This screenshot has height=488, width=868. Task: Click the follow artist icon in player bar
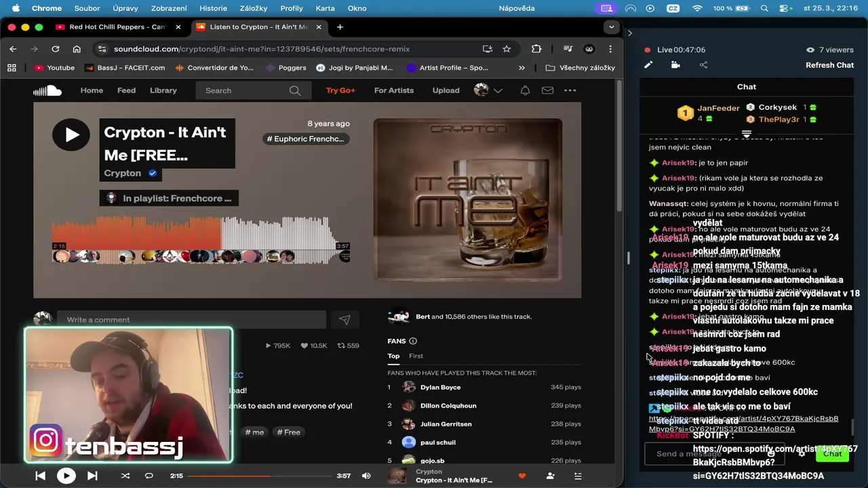click(550, 476)
